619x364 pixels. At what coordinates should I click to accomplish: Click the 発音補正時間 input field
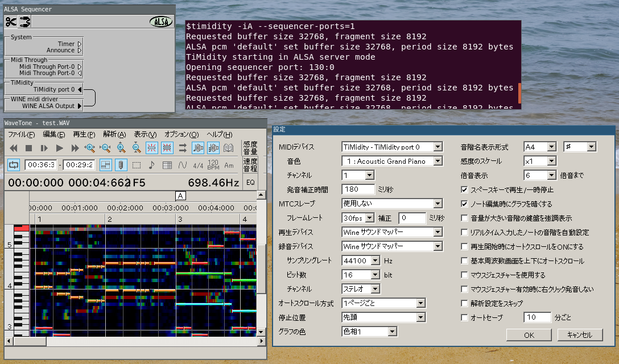coord(358,189)
